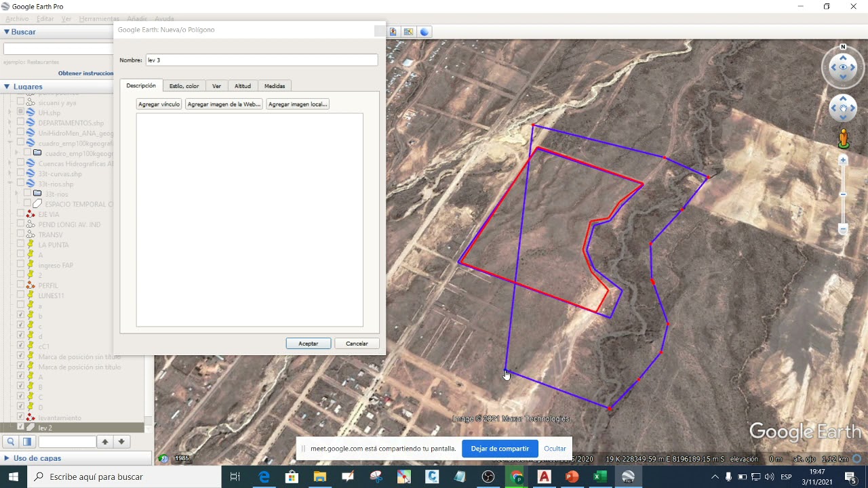The height and width of the screenshot is (488, 868).
Task: Click the search magnifier button below Places
Action: click(x=11, y=442)
